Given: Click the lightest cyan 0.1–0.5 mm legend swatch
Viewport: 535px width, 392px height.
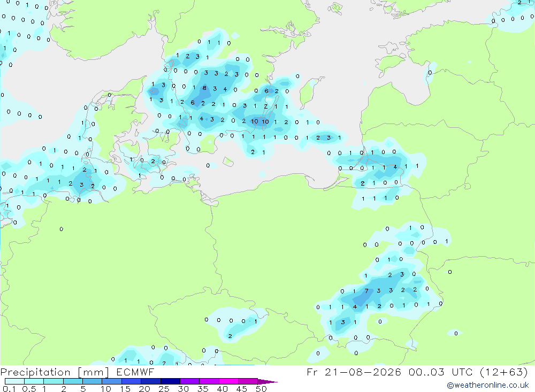Looking at the screenshot, I should (14, 381).
